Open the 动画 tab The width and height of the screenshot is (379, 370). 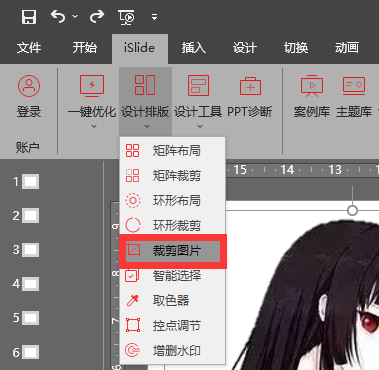(347, 48)
